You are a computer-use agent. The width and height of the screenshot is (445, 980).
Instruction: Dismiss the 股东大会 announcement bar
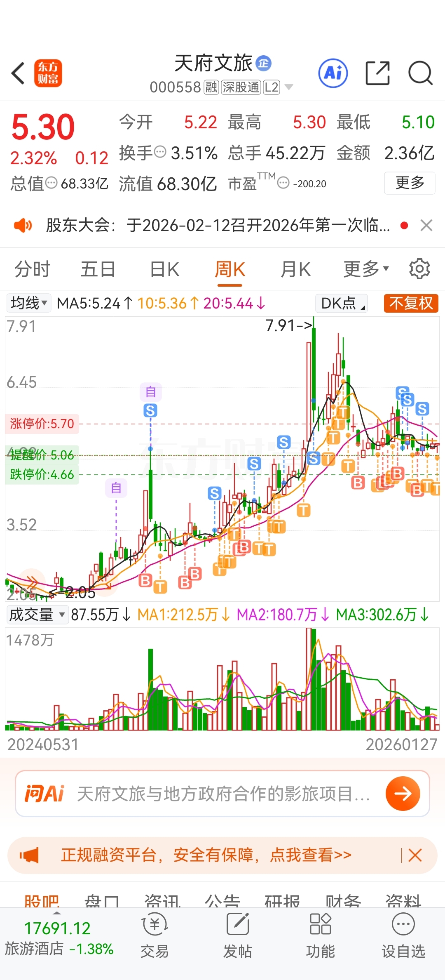click(x=426, y=226)
